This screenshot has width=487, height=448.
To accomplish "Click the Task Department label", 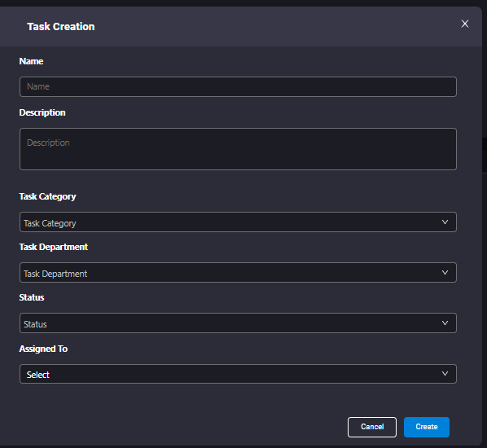I will 54,247.
